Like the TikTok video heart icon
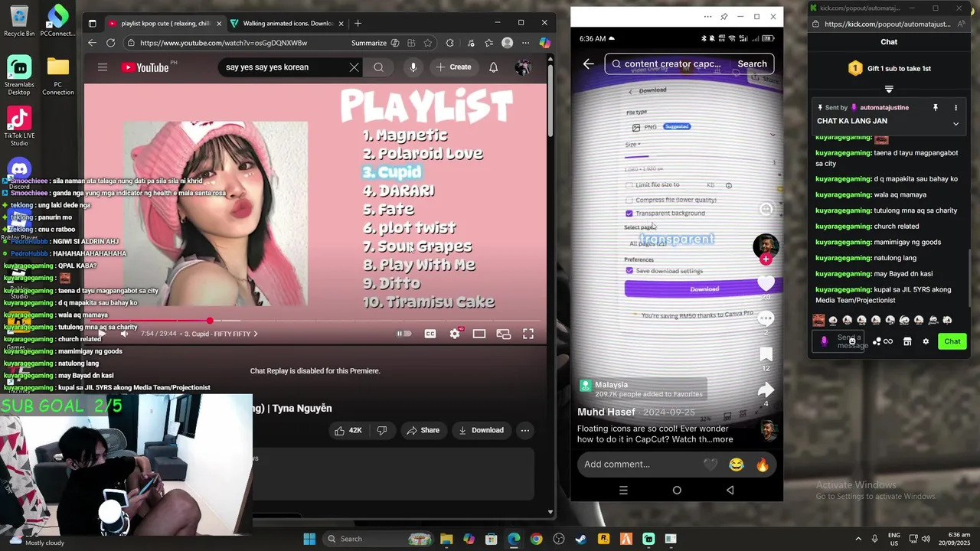This screenshot has width=980, height=551. point(766,282)
